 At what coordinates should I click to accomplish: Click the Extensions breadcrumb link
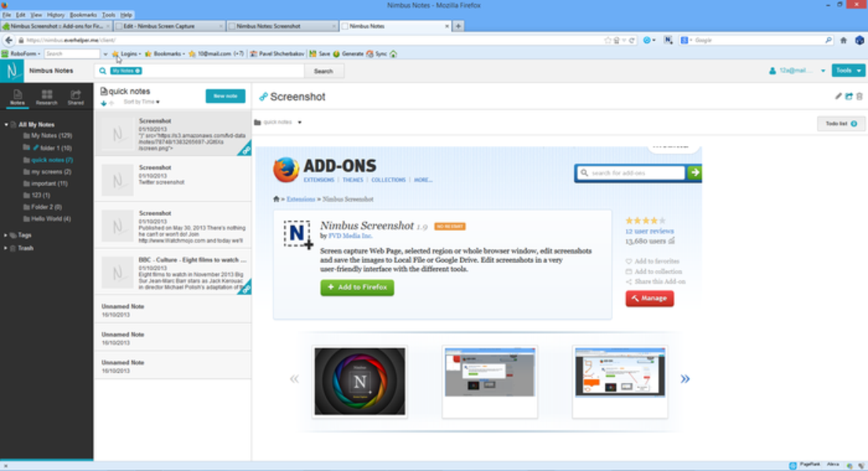coord(301,199)
